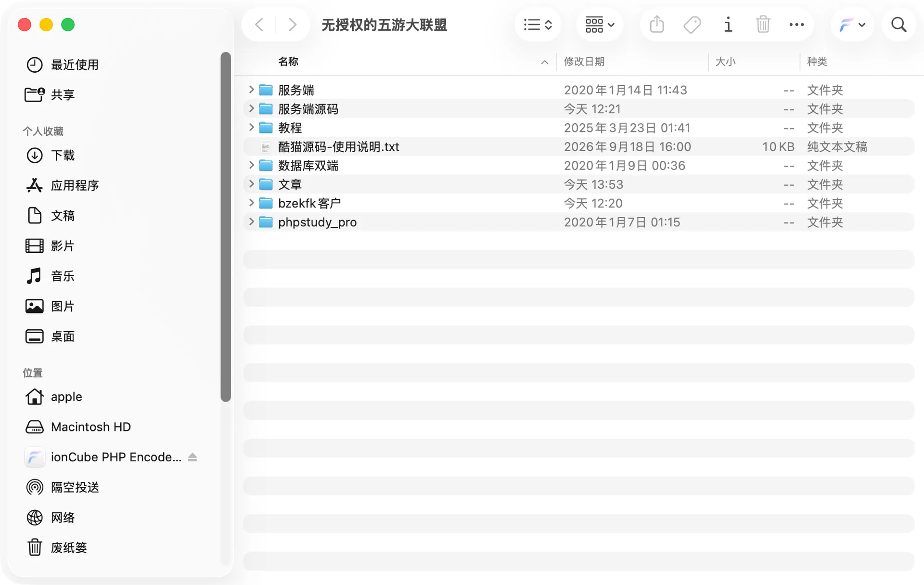Open the list view options switcher
The width and height of the screenshot is (924, 585).
[x=538, y=25]
